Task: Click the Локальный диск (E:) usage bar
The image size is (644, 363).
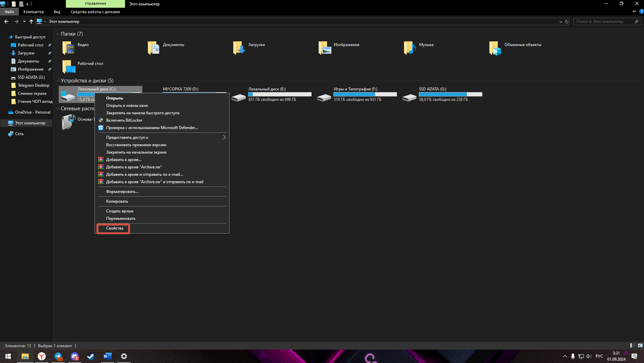Action: 280,94
